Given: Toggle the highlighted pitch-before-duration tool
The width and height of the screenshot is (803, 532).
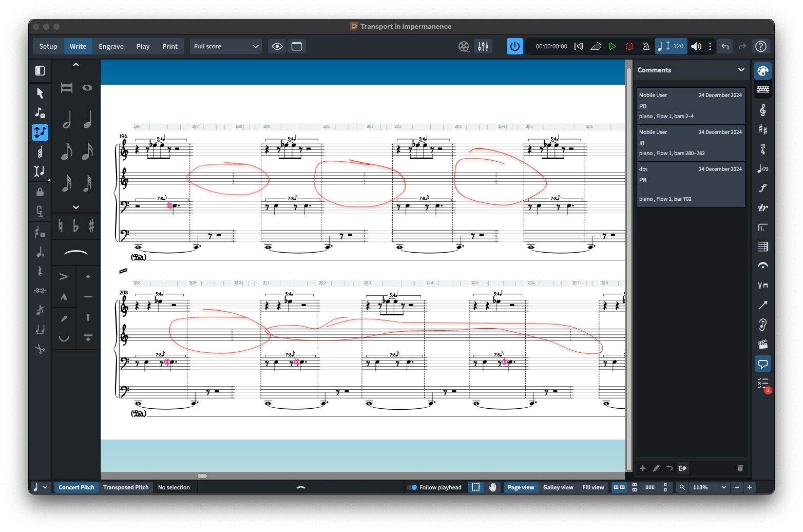Looking at the screenshot, I should point(40,132).
